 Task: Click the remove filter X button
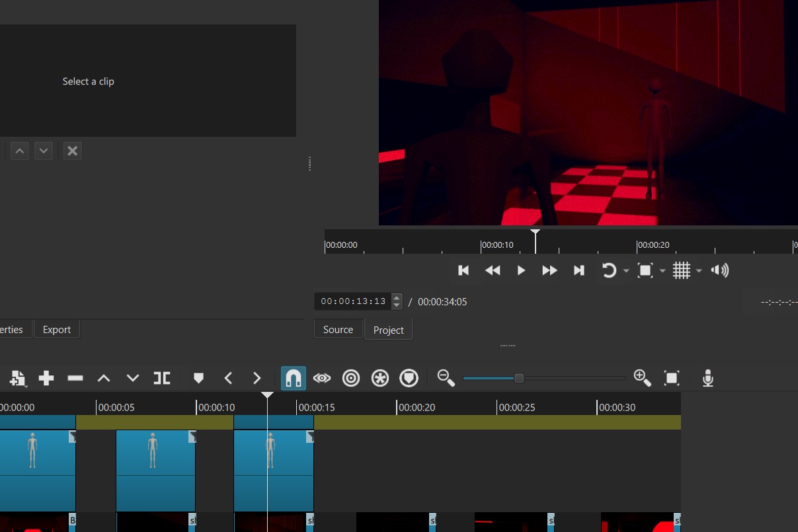[73, 151]
